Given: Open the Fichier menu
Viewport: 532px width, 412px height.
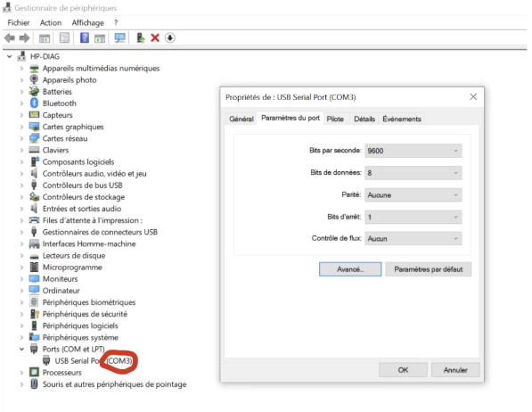Looking at the screenshot, I should coord(19,23).
